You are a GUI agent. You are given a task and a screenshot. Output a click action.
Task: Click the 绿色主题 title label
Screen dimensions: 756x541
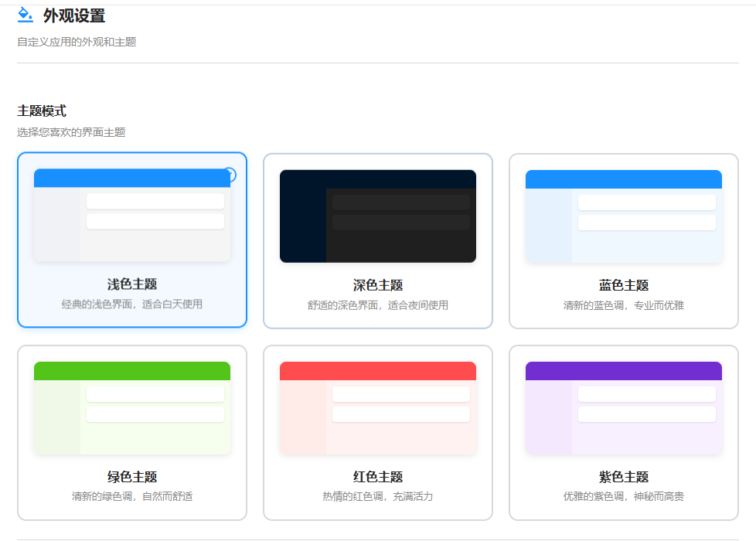(132, 477)
